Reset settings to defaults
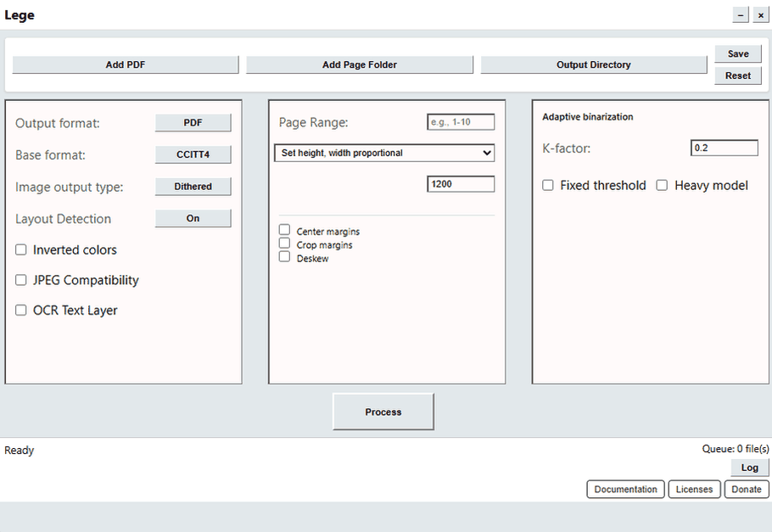772x532 pixels. click(x=738, y=76)
